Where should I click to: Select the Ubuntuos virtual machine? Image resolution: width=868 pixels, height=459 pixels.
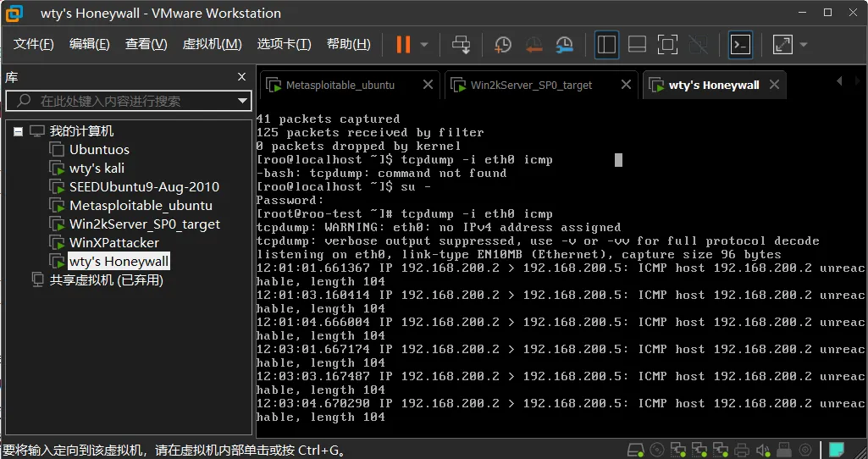99,150
